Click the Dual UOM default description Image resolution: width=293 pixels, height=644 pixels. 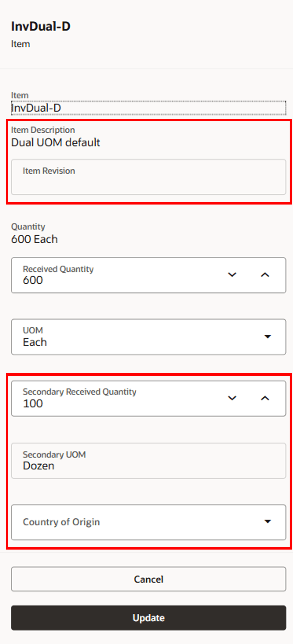click(56, 142)
